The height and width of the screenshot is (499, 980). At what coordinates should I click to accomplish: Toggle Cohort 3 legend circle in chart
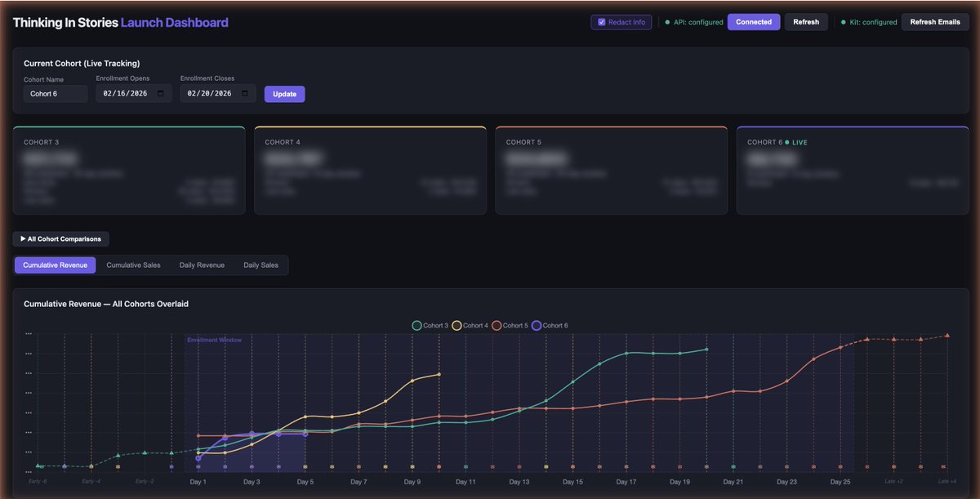417,325
